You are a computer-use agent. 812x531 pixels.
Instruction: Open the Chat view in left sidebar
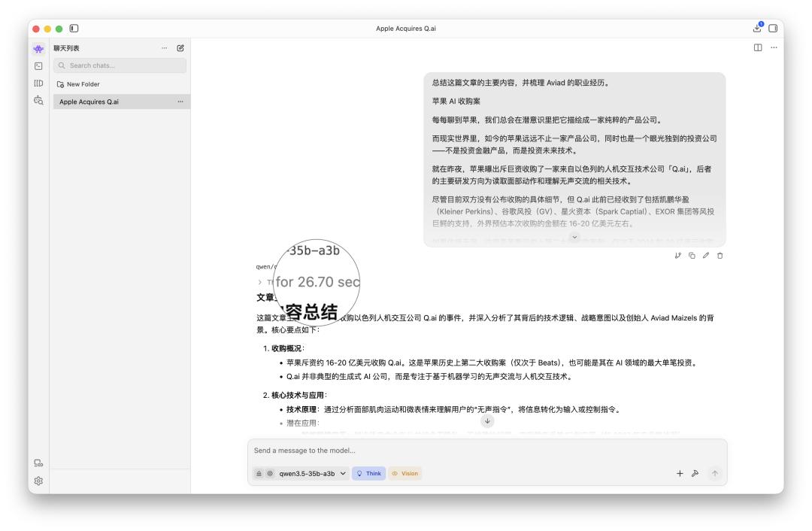(x=38, y=48)
